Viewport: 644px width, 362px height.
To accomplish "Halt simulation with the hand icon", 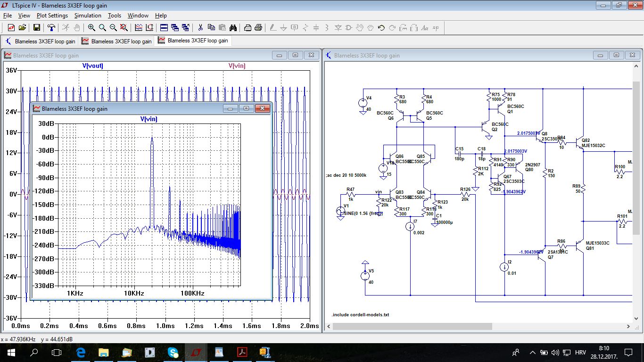I will pyautogui.click(x=77, y=28).
